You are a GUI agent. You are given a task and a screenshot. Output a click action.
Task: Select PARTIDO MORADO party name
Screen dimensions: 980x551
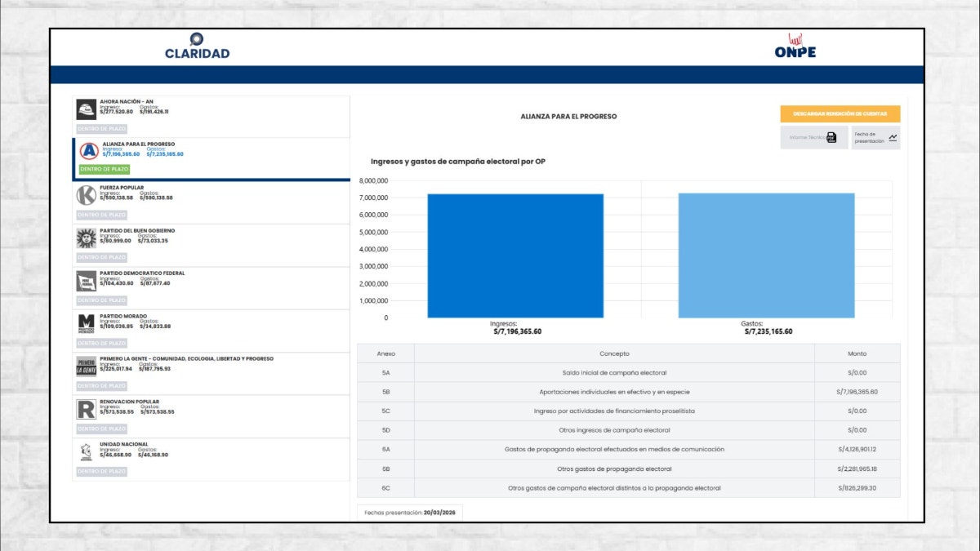pos(124,316)
